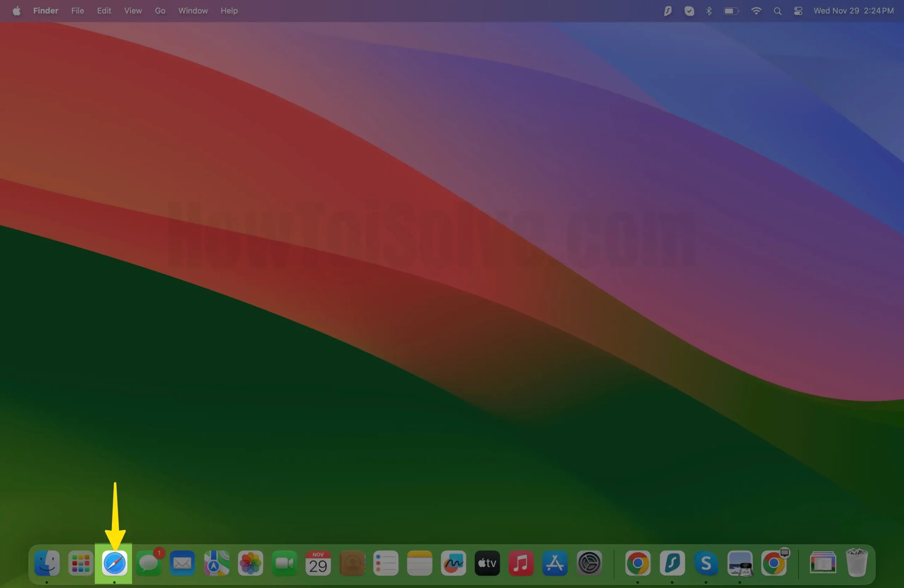Viewport: 904px width, 588px height.
Task: Launch FaceTime from the Dock
Action: click(x=284, y=563)
